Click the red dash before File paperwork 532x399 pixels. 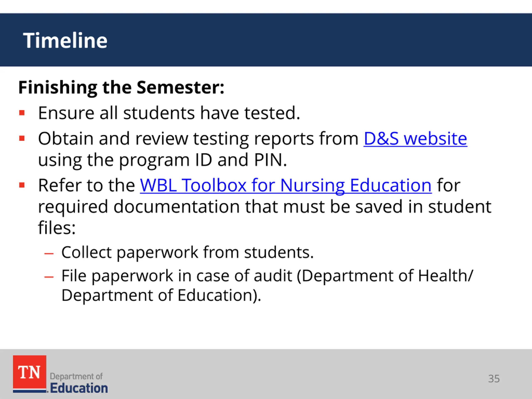coord(49,277)
